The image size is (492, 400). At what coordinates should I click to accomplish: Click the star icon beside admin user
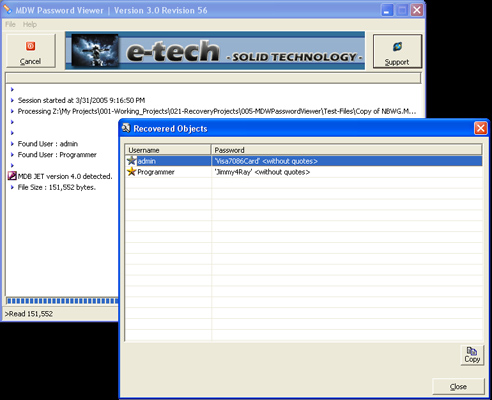(x=132, y=161)
